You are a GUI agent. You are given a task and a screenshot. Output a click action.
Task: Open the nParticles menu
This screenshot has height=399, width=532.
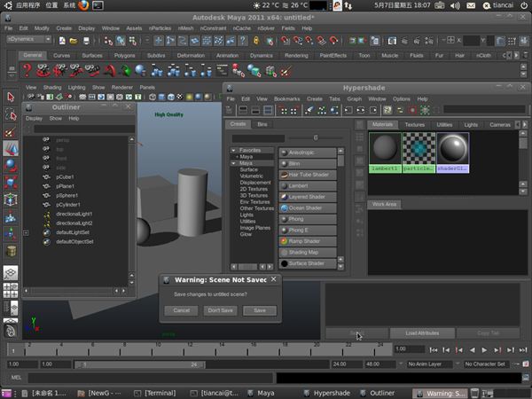pyautogui.click(x=160, y=28)
